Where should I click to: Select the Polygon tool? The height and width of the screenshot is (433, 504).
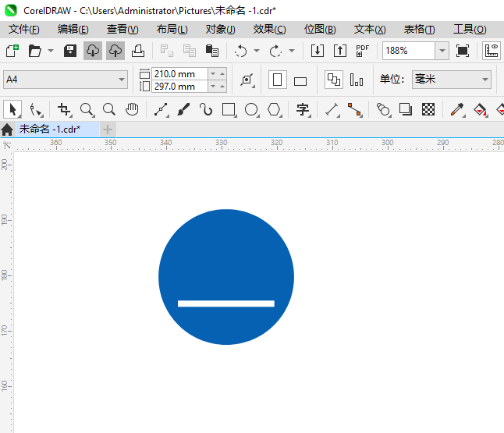[x=274, y=109]
